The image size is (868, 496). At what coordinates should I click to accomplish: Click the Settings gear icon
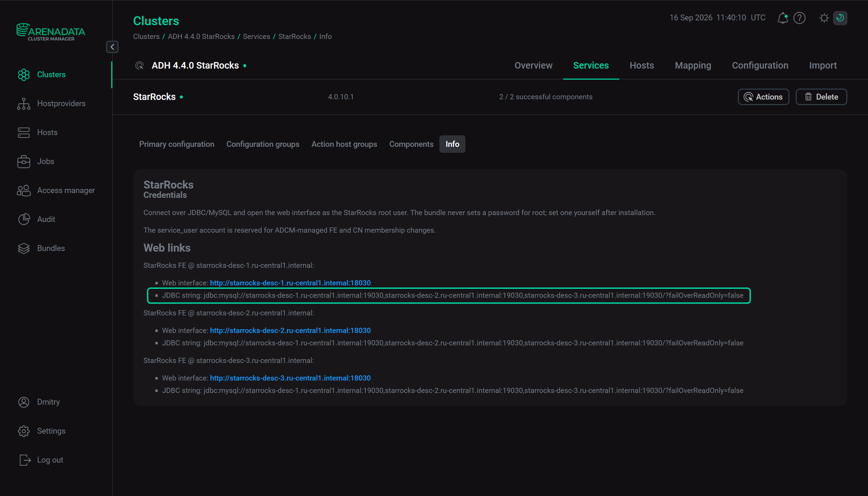[24, 431]
